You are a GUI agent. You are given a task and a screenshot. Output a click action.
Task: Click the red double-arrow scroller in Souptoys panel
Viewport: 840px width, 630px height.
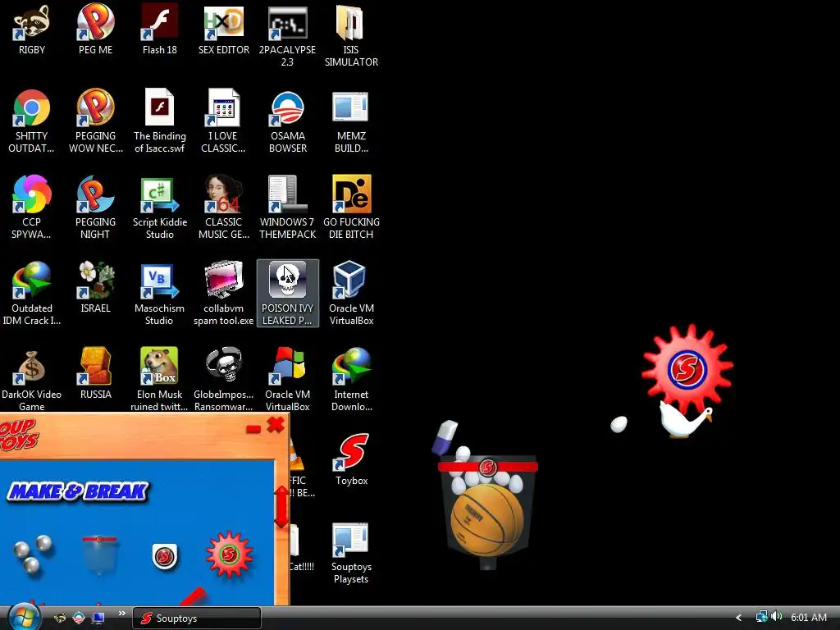coord(281,507)
